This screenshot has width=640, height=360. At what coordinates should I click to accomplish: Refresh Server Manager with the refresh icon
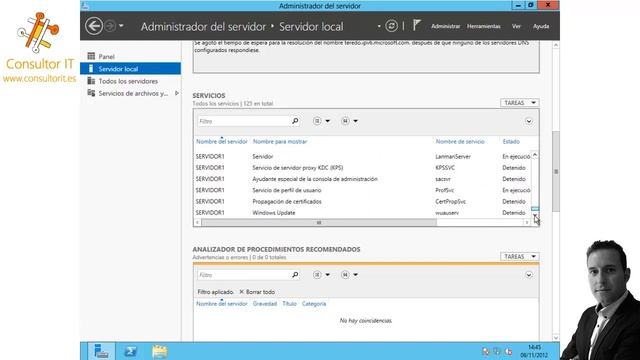(391, 26)
